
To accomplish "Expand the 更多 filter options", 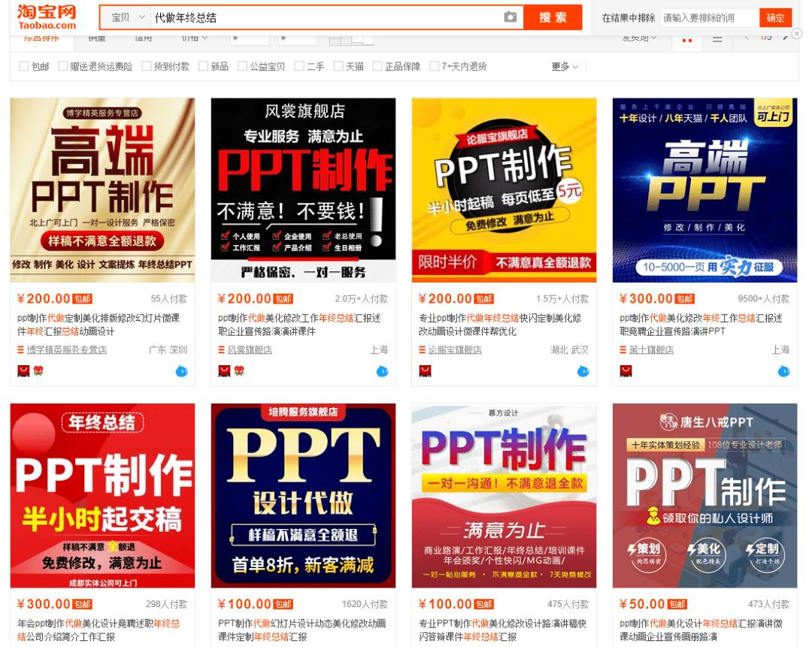I will [x=565, y=66].
